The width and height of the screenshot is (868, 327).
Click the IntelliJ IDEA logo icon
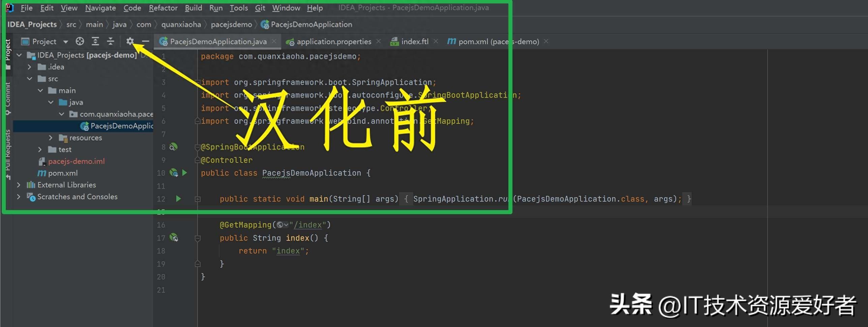[x=10, y=8]
